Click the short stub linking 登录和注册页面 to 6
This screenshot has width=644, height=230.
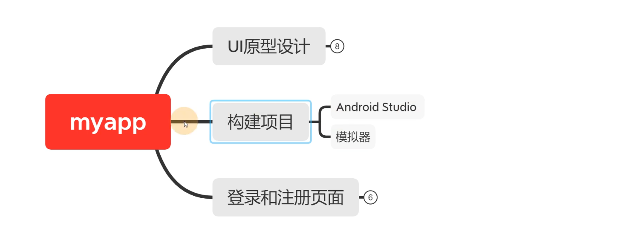(x=361, y=197)
